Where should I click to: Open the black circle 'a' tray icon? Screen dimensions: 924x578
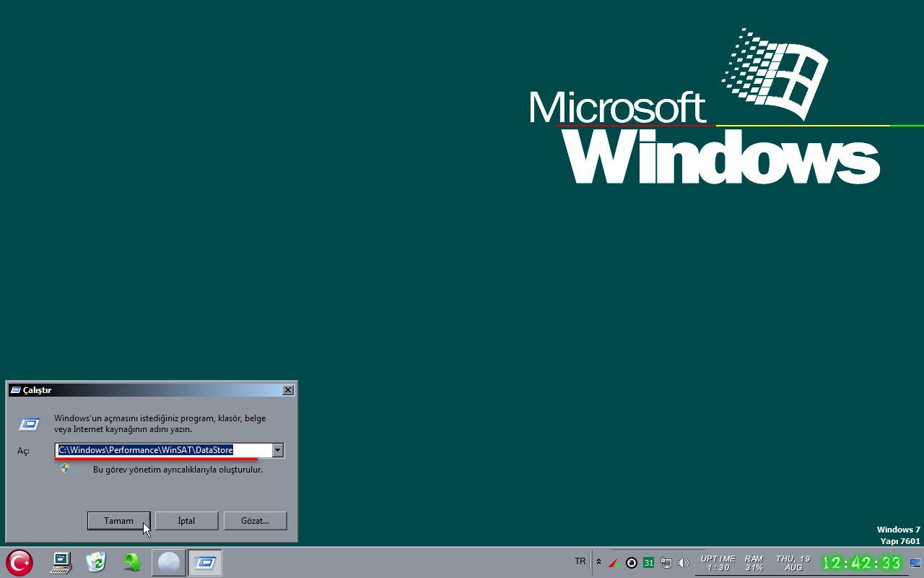pos(632,563)
